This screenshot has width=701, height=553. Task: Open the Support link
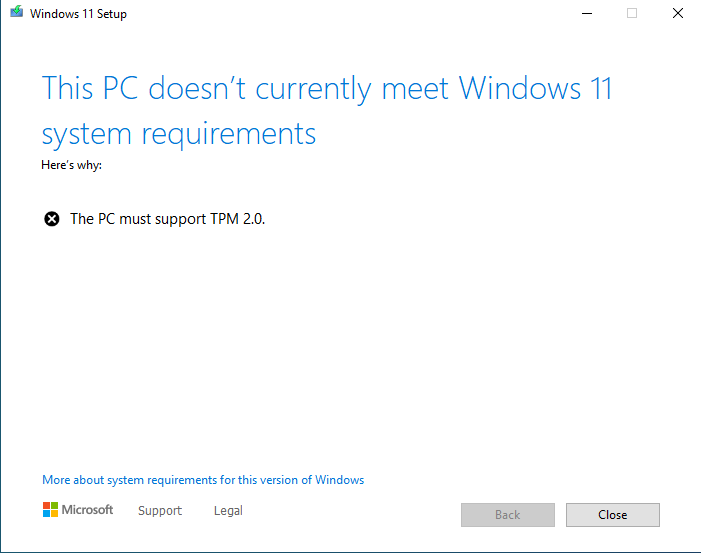[160, 511]
